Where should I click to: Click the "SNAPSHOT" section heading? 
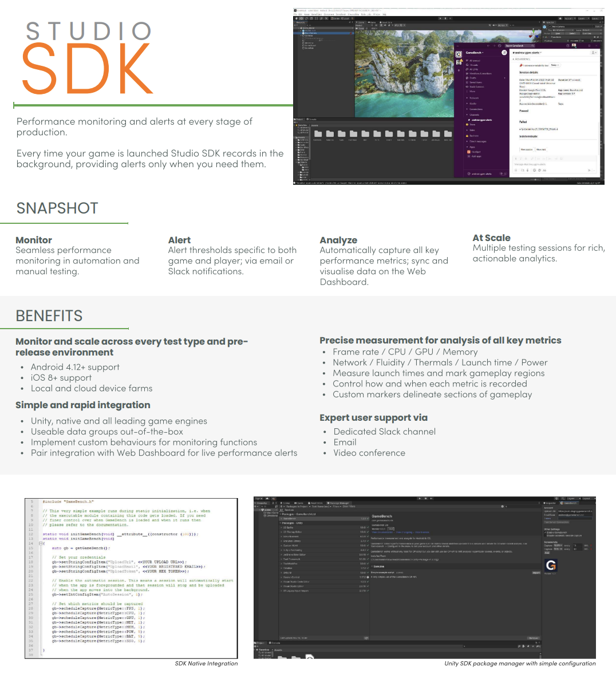point(57,208)
